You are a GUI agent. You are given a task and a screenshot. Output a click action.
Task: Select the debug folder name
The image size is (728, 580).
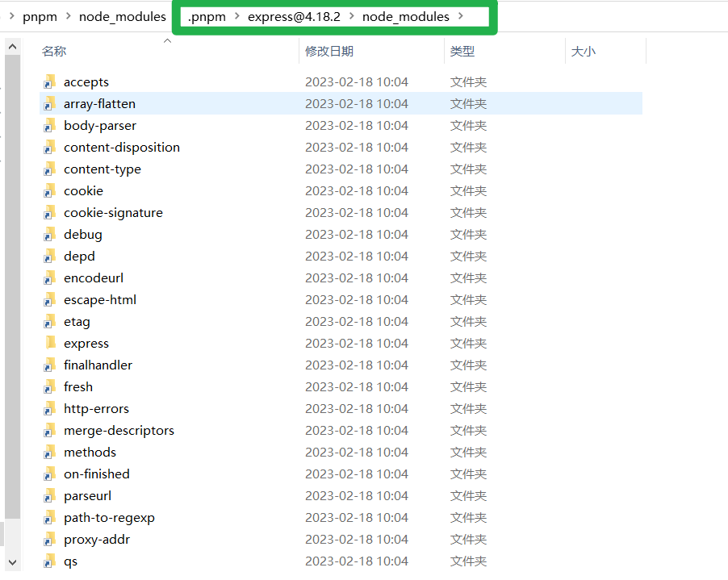83,235
